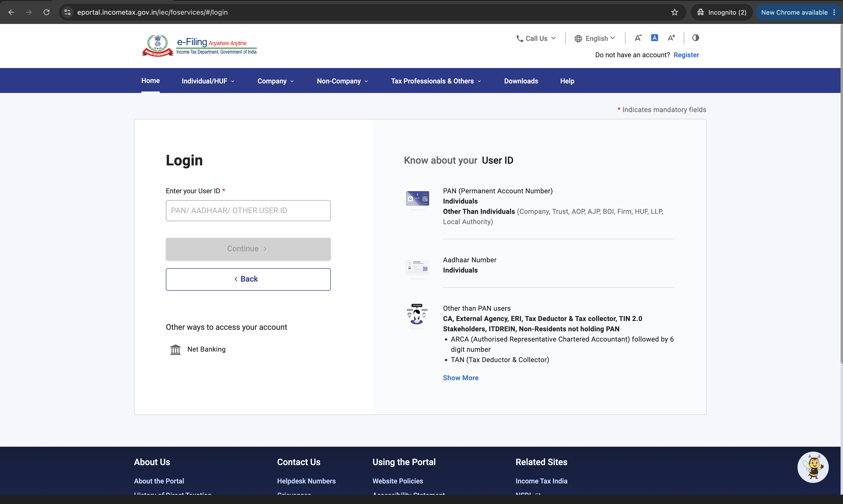
Task: Expand the Company menu
Action: tap(275, 81)
